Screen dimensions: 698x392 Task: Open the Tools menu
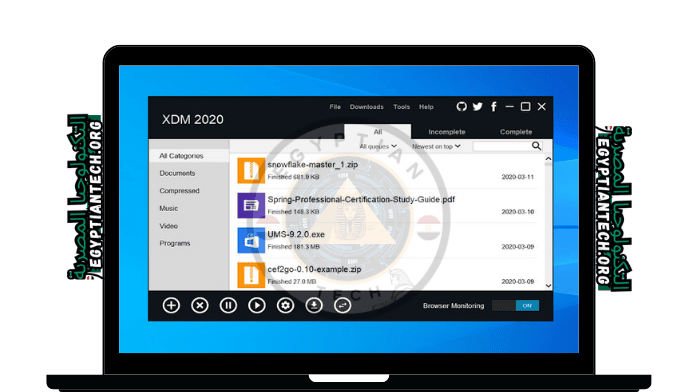[x=402, y=107]
